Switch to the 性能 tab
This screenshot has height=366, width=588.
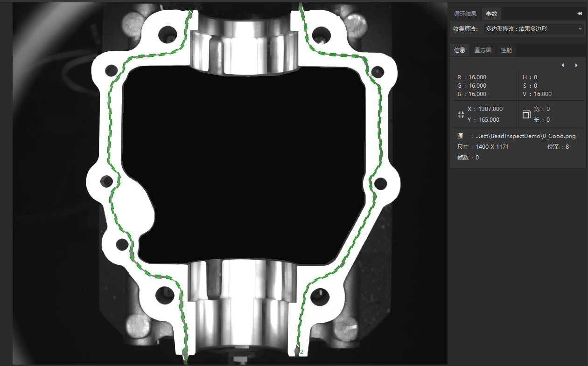506,50
